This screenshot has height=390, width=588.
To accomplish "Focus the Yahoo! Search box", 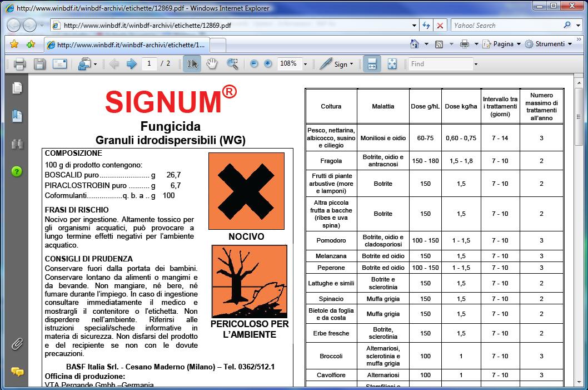I will pyautogui.click(x=506, y=26).
